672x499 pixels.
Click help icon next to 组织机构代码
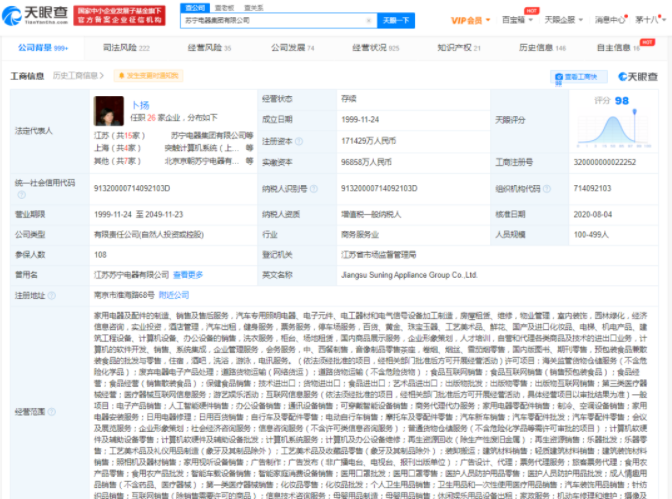click(547, 189)
